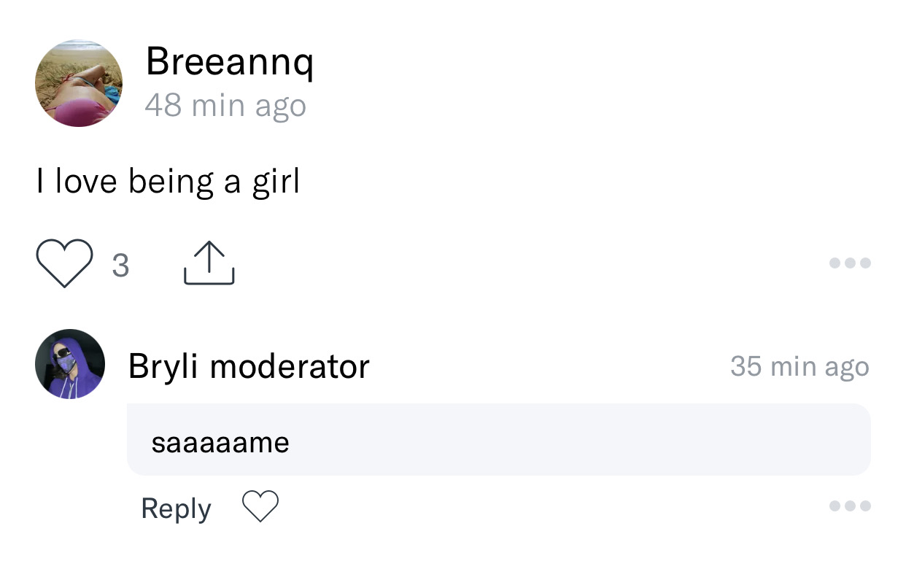This screenshot has height=588, width=906.
Task: View who liked via the 3 count
Action: pyautogui.click(x=120, y=265)
